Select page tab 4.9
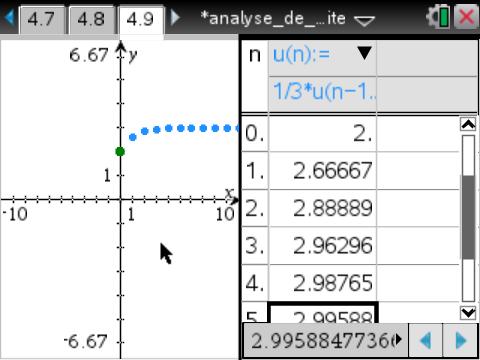Screen dimensions: 480x360 pyautogui.click(x=141, y=19)
